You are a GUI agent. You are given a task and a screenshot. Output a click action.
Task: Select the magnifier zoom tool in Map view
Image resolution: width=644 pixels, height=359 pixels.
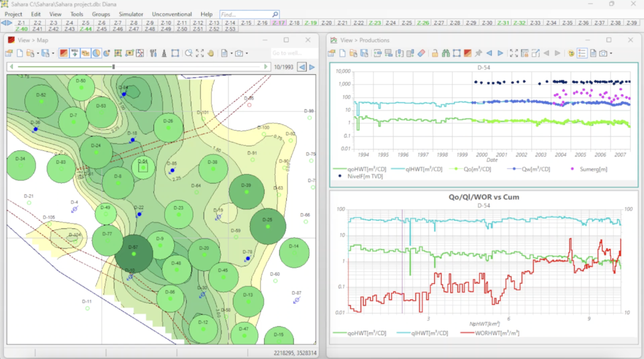[189, 53]
